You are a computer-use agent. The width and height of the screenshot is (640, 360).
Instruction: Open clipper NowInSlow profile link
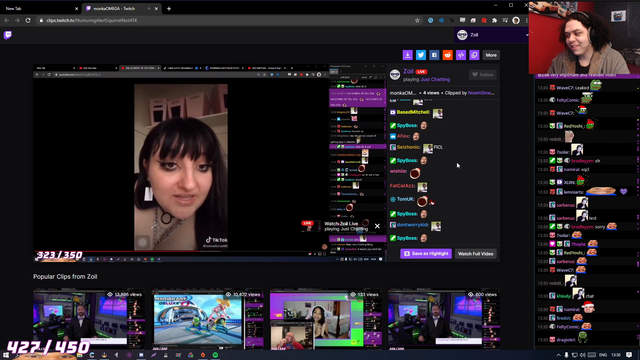pyautogui.click(x=481, y=93)
